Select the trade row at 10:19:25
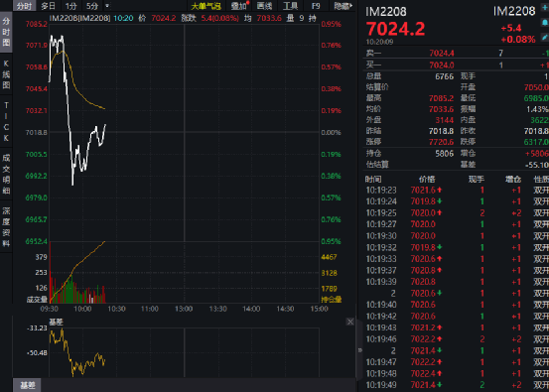549x392 pixels. click(x=457, y=213)
